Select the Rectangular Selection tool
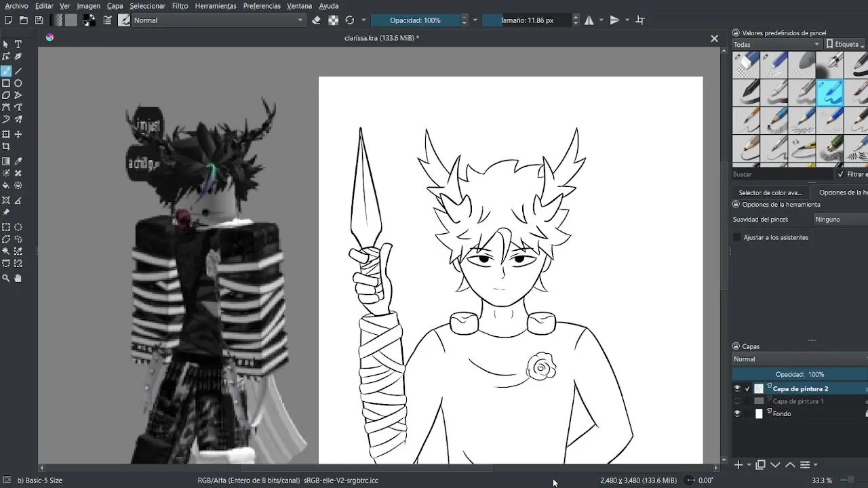 click(6, 228)
